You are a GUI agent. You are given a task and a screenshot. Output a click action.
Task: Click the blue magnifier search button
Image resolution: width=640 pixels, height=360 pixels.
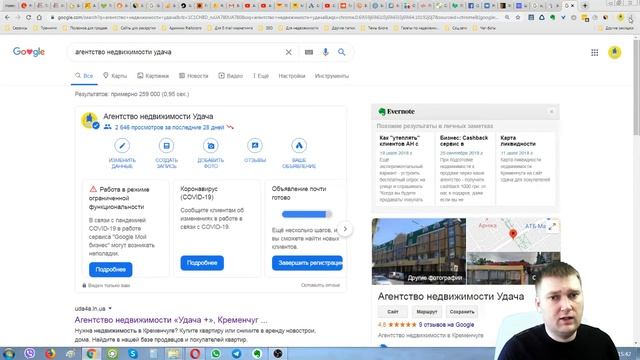click(x=342, y=52)
